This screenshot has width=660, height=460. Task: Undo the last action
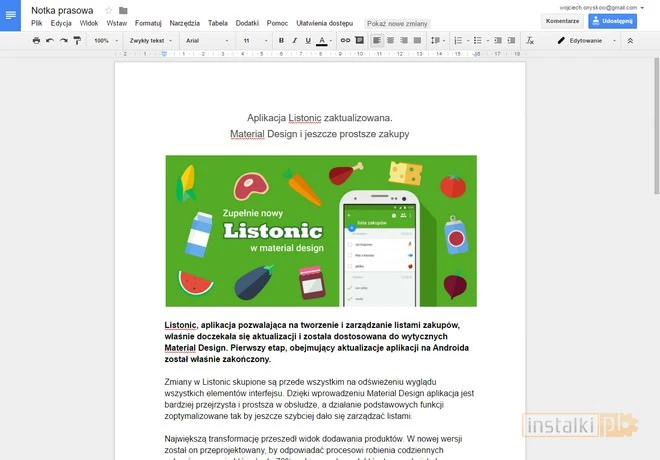pyautogui.click(x=50, y=41)
